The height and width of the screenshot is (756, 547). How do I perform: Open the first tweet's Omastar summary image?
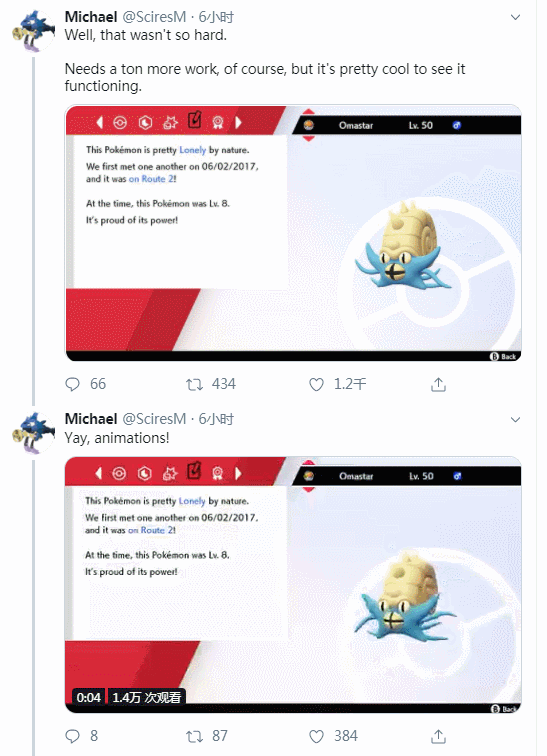coord(293,233)
